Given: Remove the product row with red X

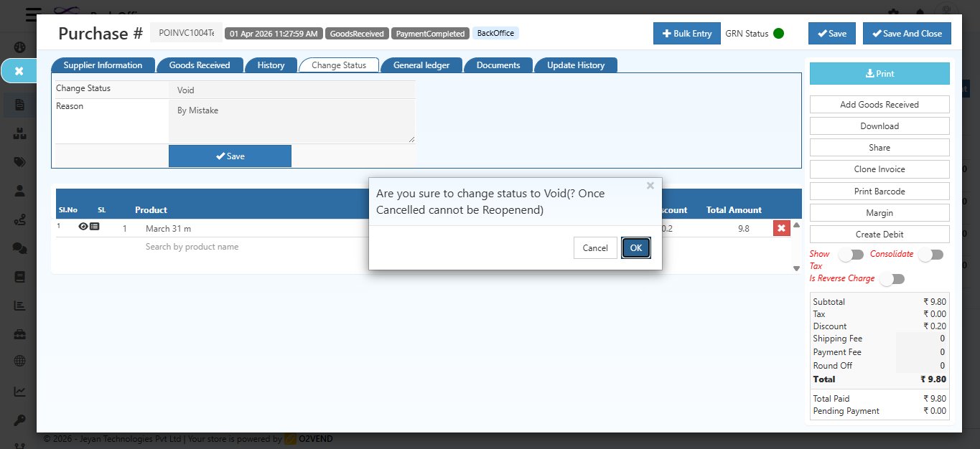Looking at the screenshot, I should [781, 227].
